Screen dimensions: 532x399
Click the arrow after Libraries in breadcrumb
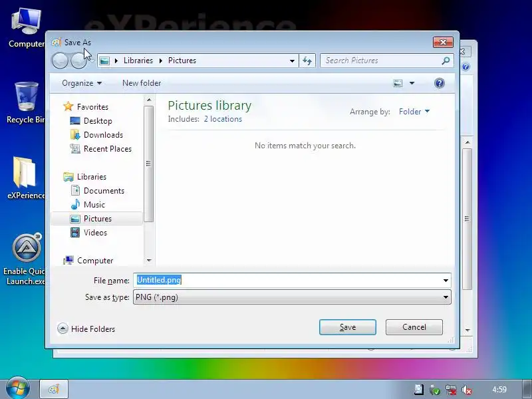(x=160, y=61)
